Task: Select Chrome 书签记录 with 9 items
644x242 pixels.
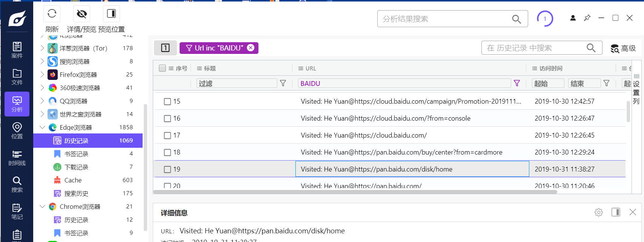Action: (x=88, y=233)
